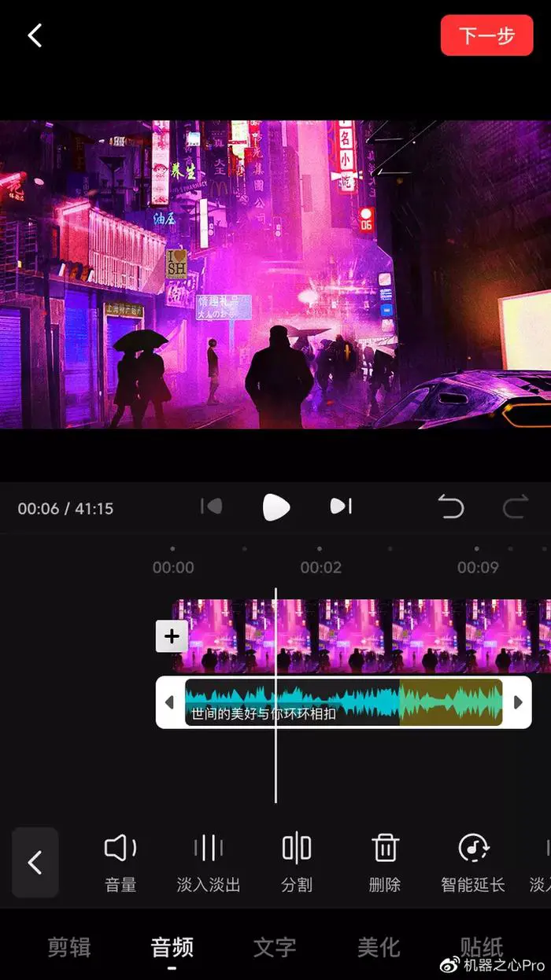Select the right trim handle of the audio clip
551x980 pixels.
click(x=518, y=702)
